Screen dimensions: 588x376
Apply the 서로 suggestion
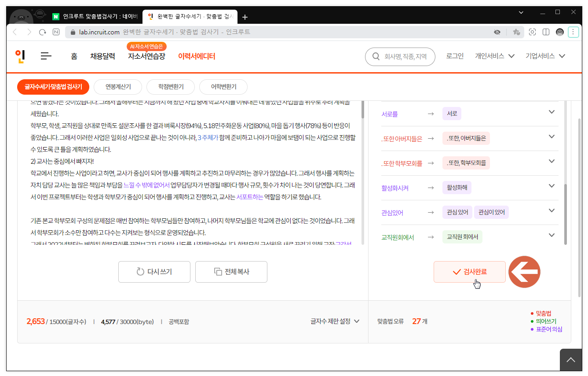coord(452,114)
